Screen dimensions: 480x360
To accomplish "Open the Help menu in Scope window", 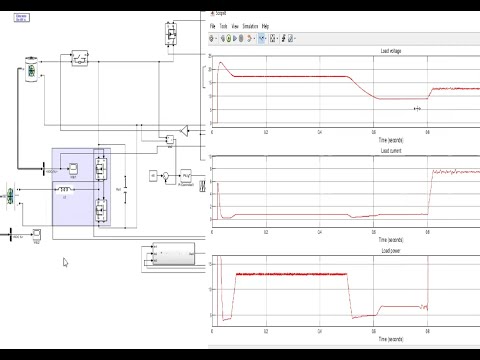I will click(265, 26).
